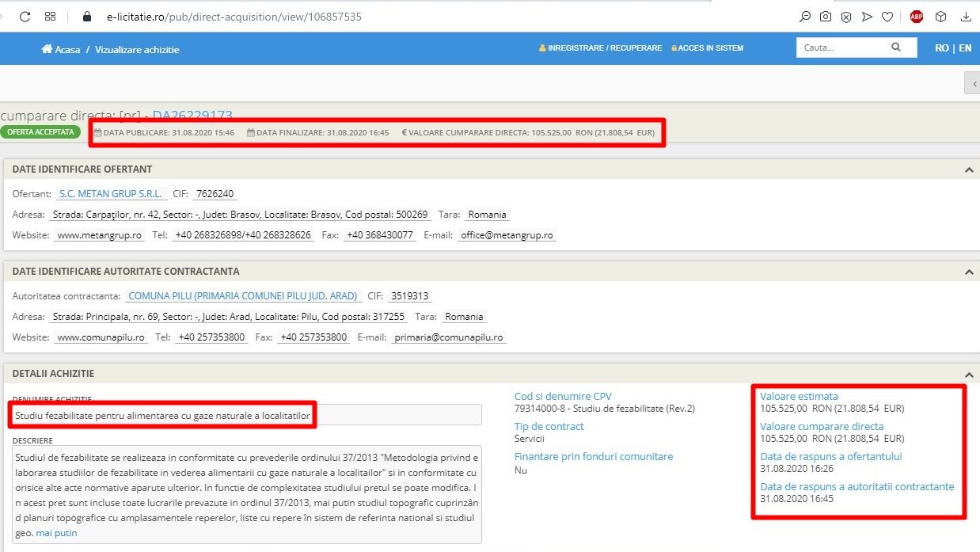Click ofertant Tara value Romania
980x552 pixels.
pyautogui.click(x=488, y=215)
